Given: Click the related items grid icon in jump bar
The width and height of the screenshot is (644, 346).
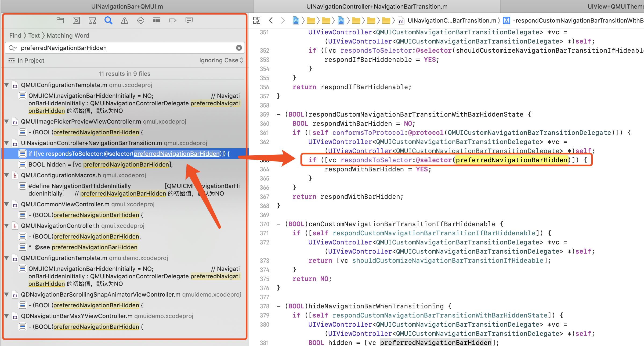Looking at the screenshot, I should [257, 20].
